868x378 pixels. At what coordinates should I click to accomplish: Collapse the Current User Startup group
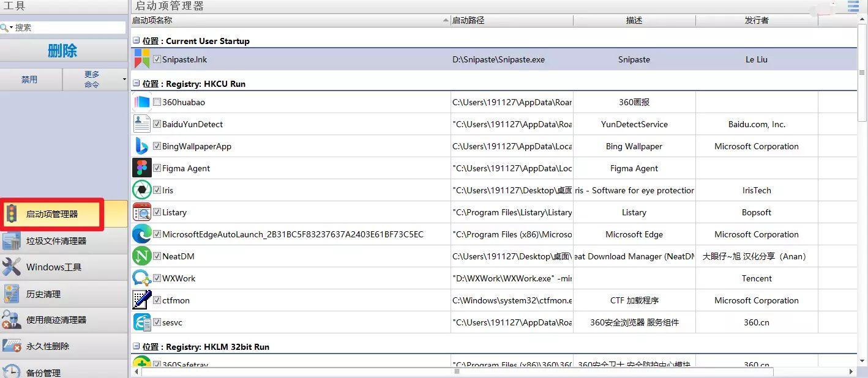[137, 41]
